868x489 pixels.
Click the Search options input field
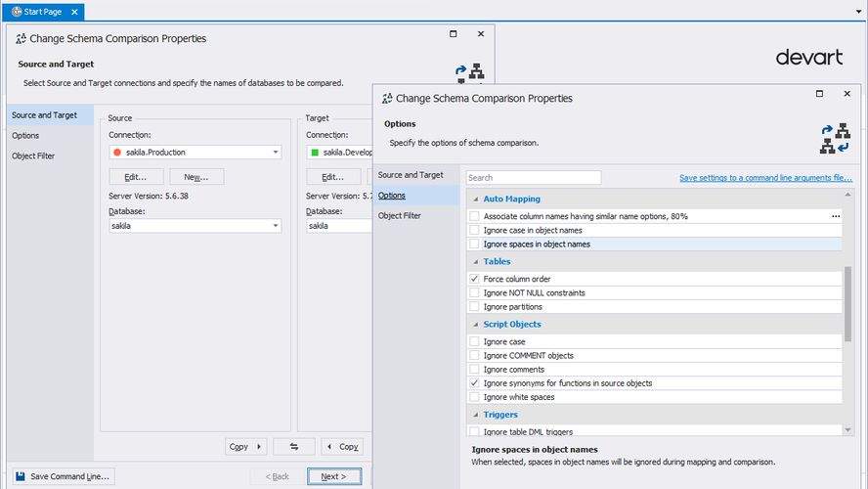(x=533, y=178)
